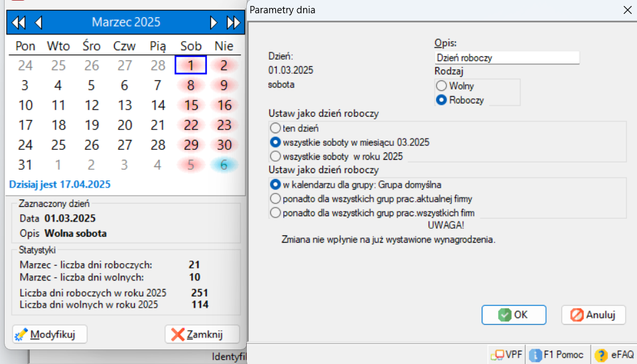Go to previous month arrow
637x364 pixels.
[38, 23]
